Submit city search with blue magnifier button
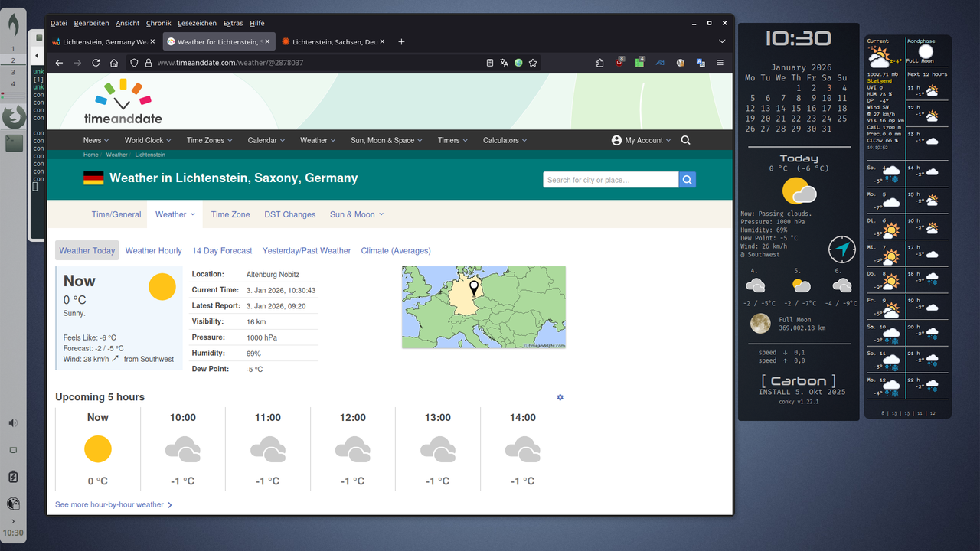The image size is (980, 551). [x=688, y=180]
